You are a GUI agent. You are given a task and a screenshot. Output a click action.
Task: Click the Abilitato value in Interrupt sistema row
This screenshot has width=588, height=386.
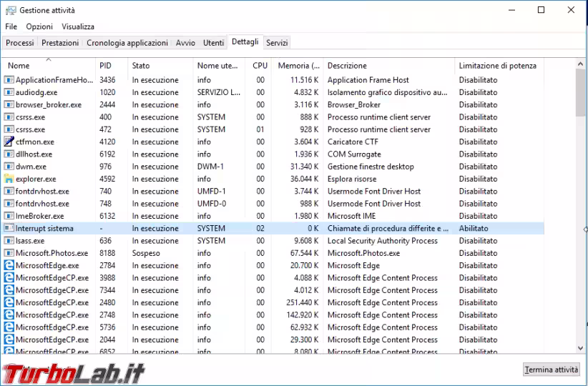click(x=474, y=228)
